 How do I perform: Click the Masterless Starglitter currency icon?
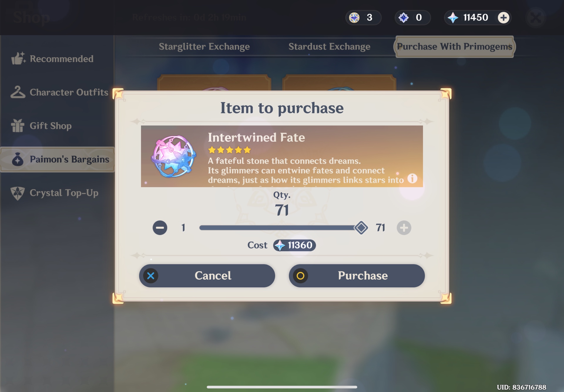click(x=354, y=18)
